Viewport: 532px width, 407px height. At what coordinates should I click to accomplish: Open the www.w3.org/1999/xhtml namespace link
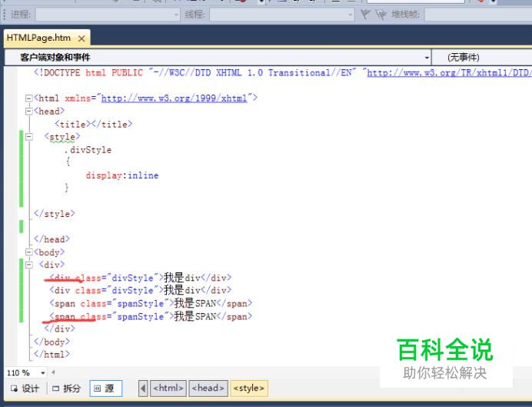point(174,98)
